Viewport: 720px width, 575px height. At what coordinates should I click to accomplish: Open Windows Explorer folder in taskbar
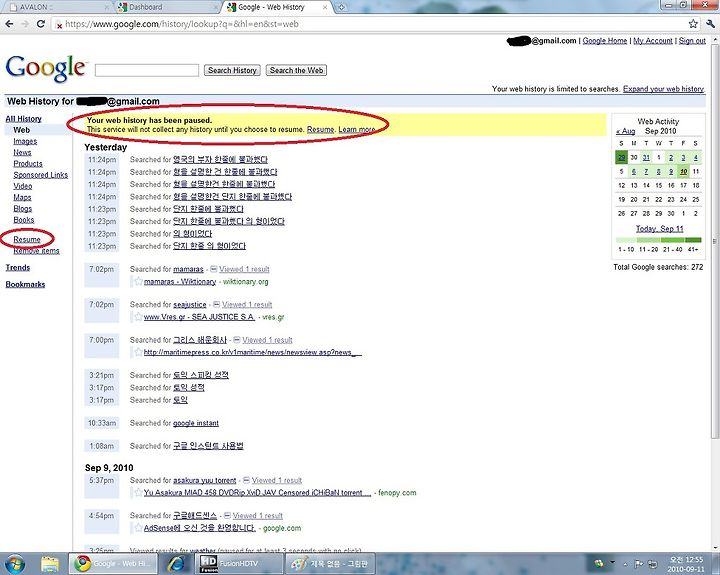tap(50, 564)
